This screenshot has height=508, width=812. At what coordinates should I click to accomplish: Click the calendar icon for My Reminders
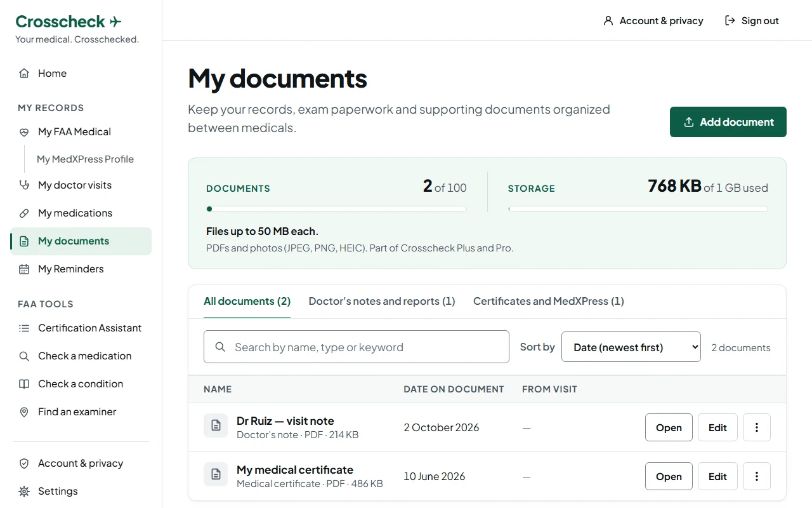tap(24, 269)
